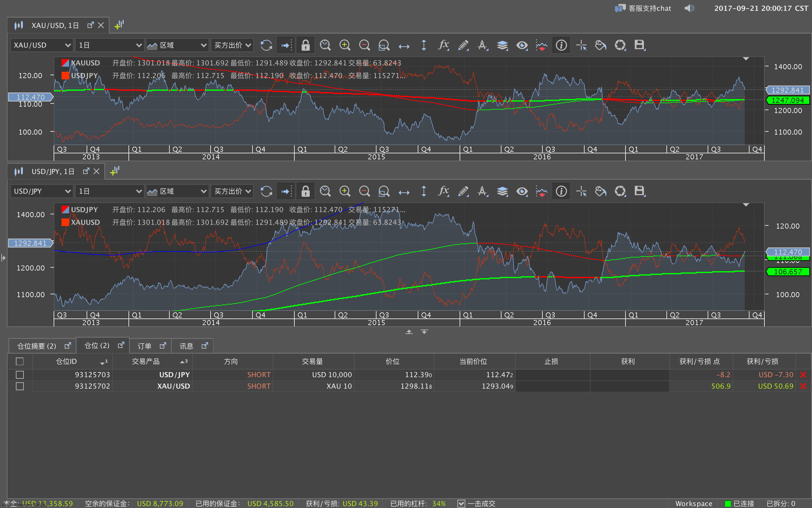Viewport: 812px width, 508px height.
Task: Open XAU/USD symbol dropdown
Action: pyautogui.click(x=42, y=45)
